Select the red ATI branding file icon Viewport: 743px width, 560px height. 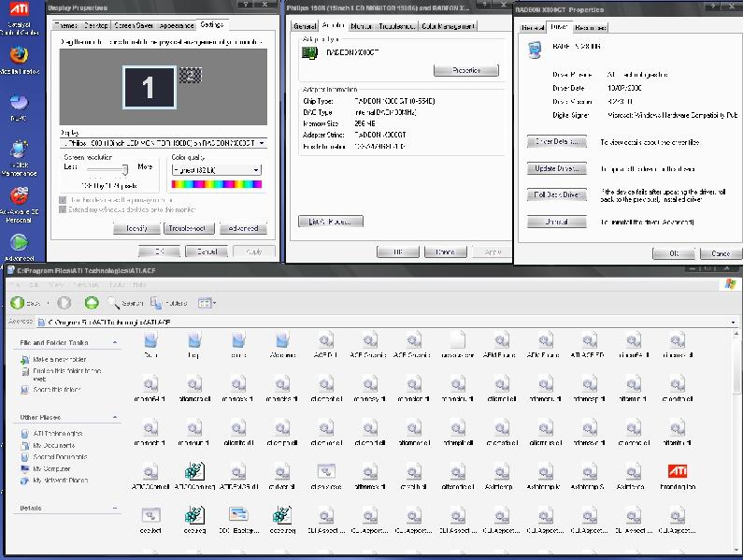(x=677, y=471)
